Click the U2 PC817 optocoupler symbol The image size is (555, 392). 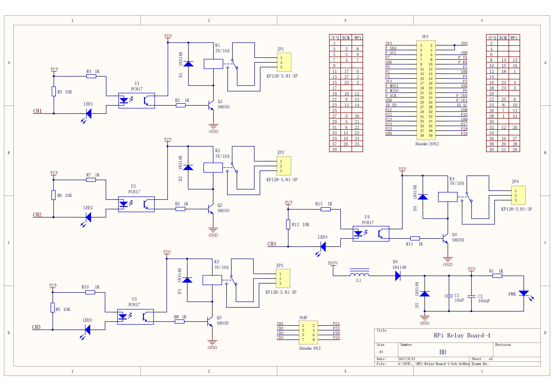(x=136, y=204)
